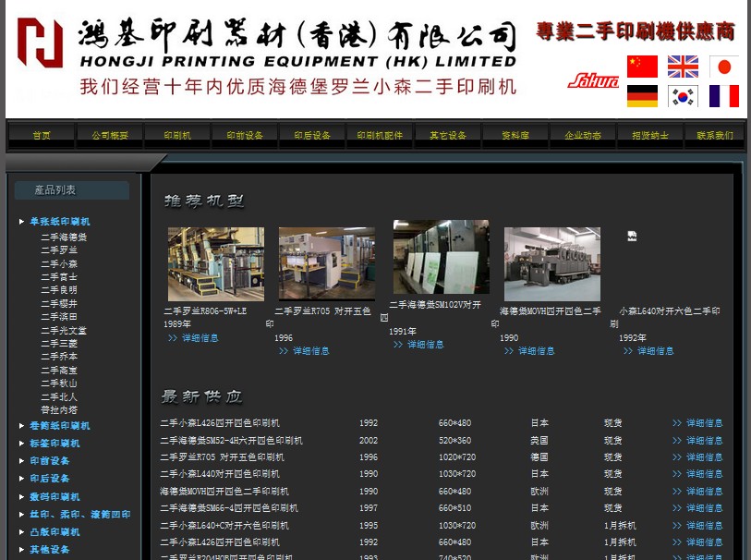Expand 丝印、柔印、滚筒凹印 category arrow
Screen dimensions: 751x560
tap(21, 515)
